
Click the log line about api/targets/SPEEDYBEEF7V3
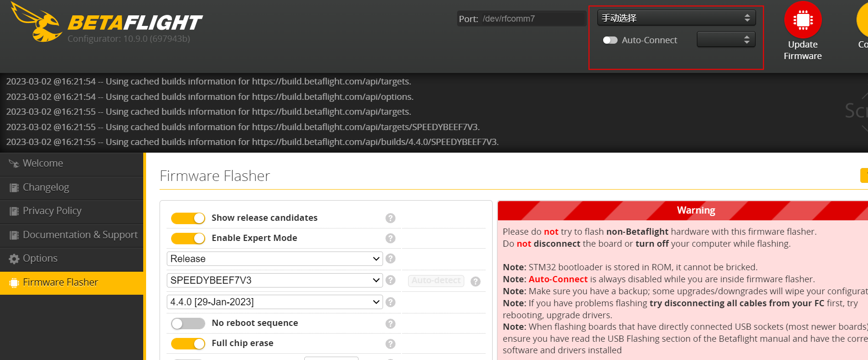coord(243,127)
